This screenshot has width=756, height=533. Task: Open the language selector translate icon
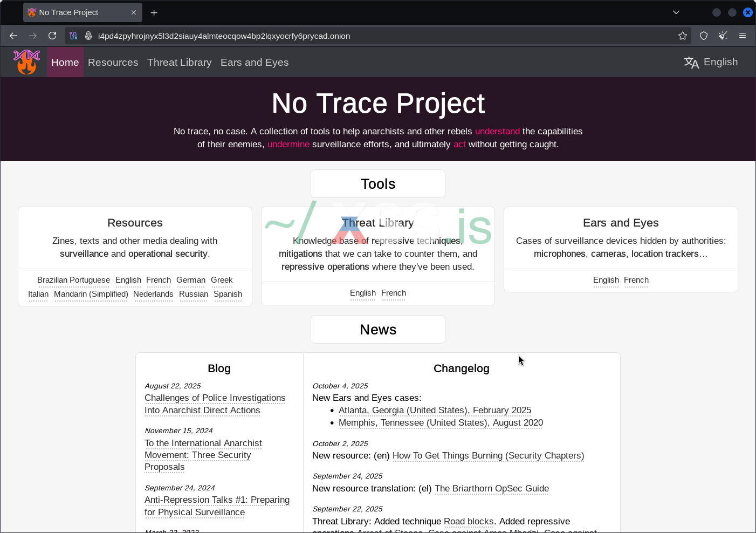pyautogui.click(x=691, y=63)
